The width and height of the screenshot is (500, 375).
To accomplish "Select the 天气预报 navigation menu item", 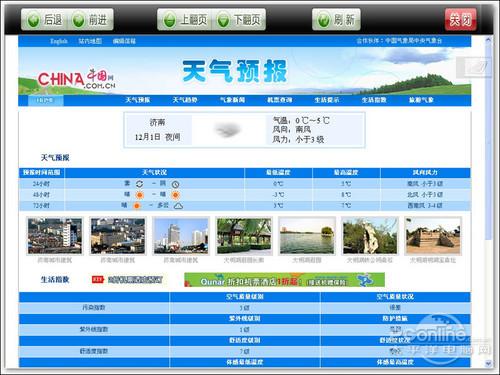I will click(138, 100).
